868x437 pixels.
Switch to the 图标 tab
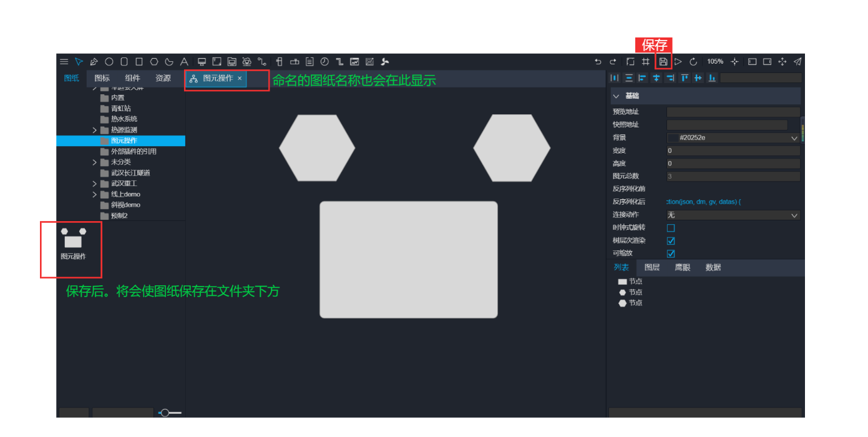click(102, 79)
